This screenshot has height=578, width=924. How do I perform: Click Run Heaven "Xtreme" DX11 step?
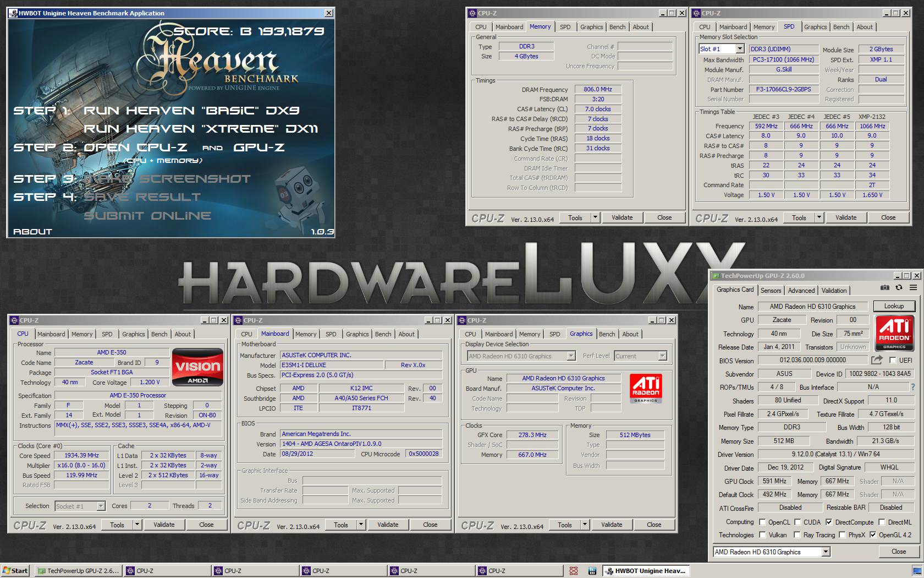pos(201,129)
